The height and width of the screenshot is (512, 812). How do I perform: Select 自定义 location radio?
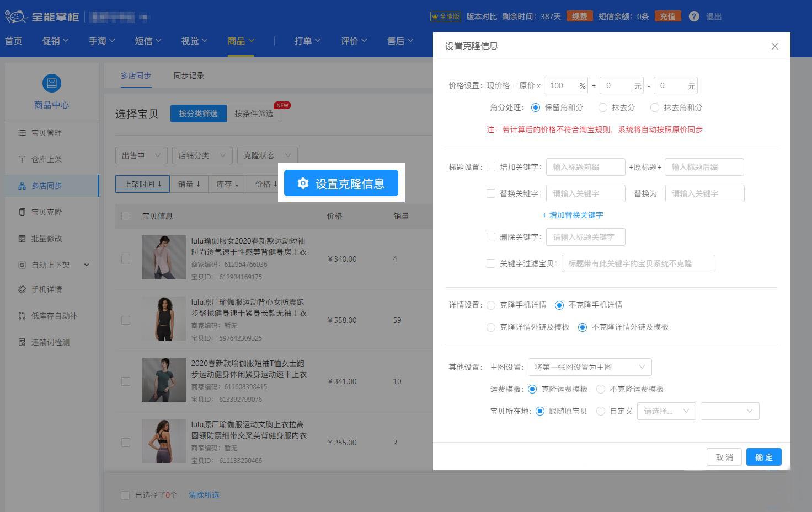601,411
